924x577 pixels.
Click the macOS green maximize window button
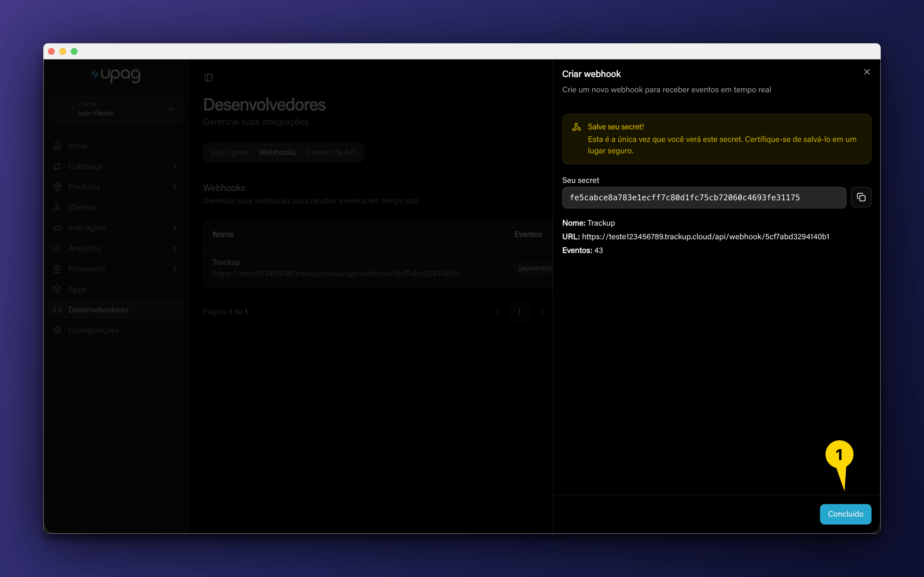tap(74, 51)
